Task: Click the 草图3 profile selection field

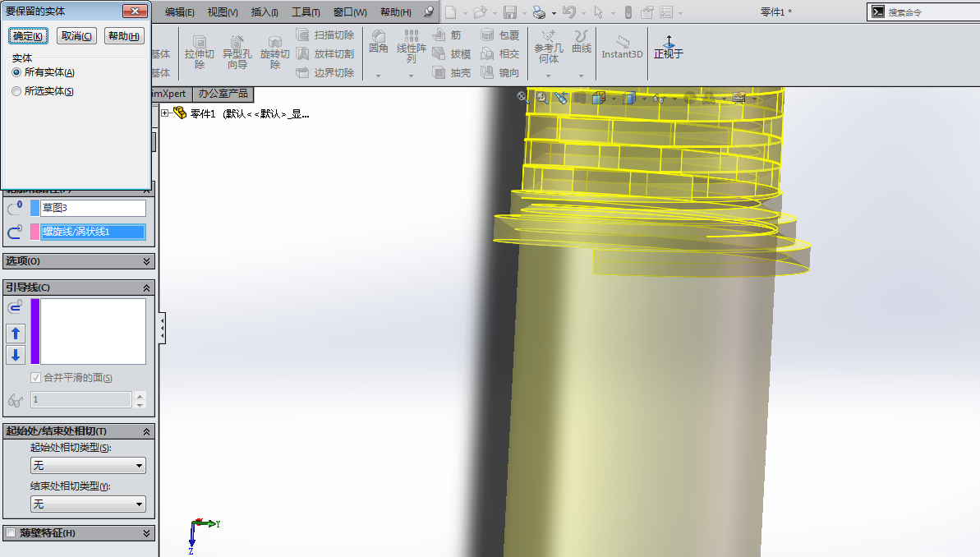Action: pos(93,208)
